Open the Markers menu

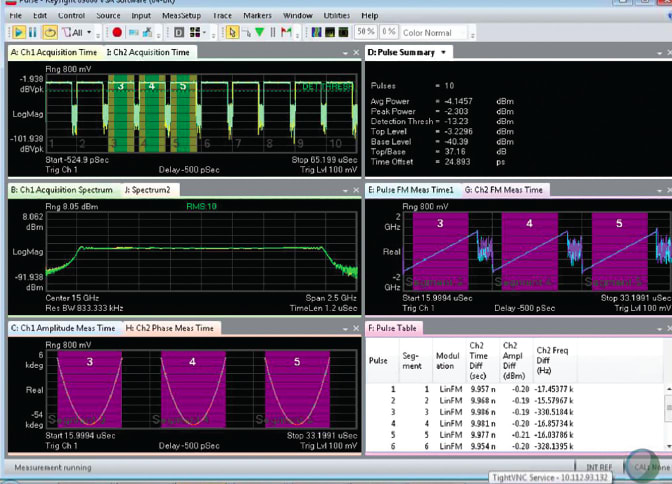258,16
